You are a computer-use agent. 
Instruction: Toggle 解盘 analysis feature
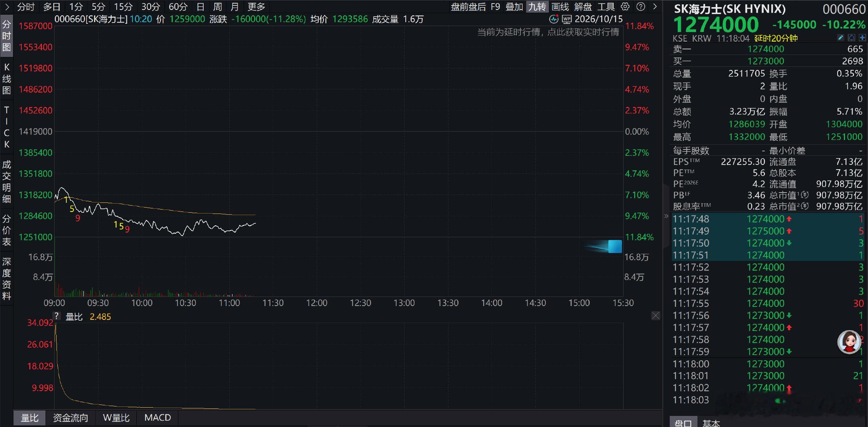tap(583, 7)
